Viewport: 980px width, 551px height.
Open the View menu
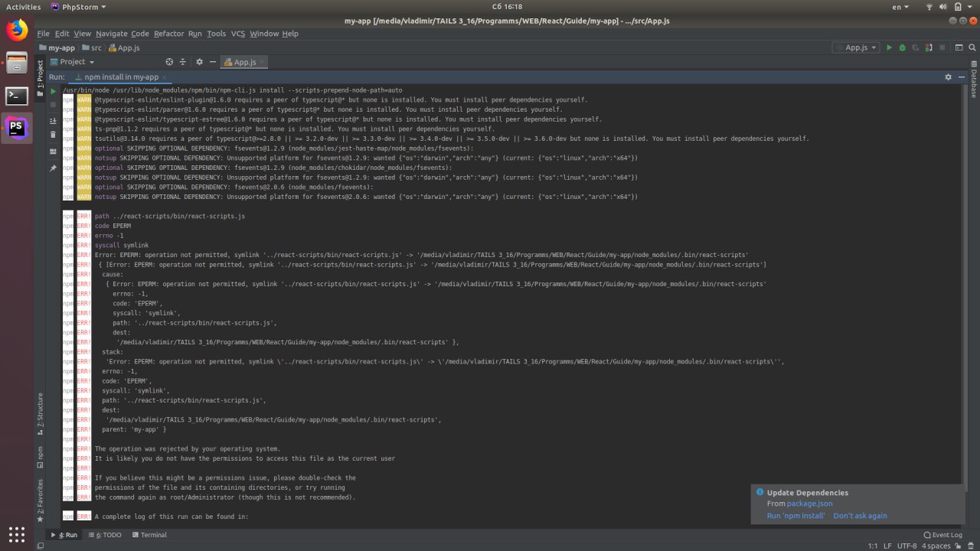coord(83,34)
